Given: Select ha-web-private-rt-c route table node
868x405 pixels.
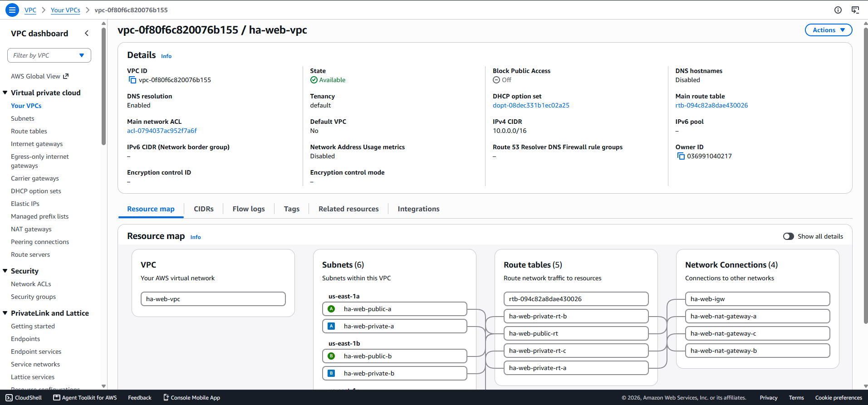Looking at the screenshot, I should [576, 351].
